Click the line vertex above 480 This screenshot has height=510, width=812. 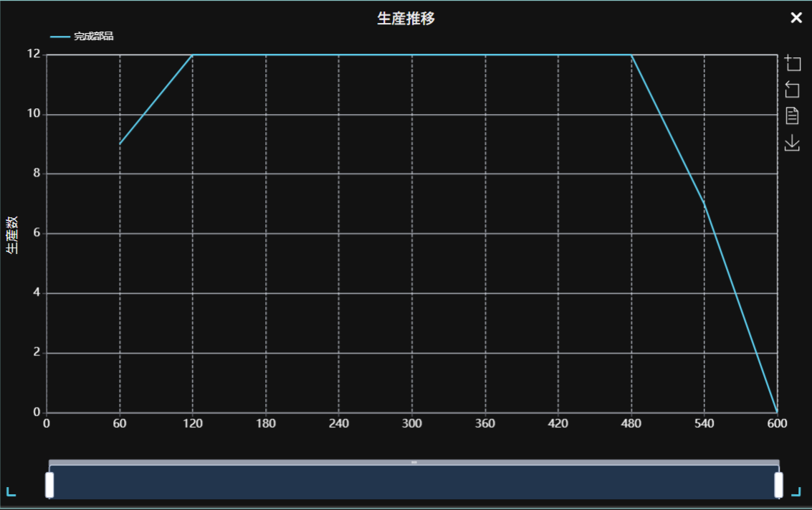click(x=631, y=55)
